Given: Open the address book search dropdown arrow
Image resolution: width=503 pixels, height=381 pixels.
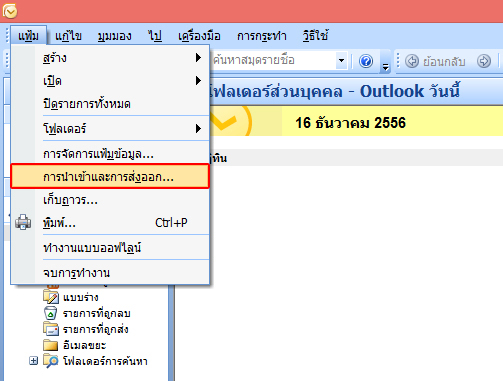Looking at the screenshot, I should (341, 61).
